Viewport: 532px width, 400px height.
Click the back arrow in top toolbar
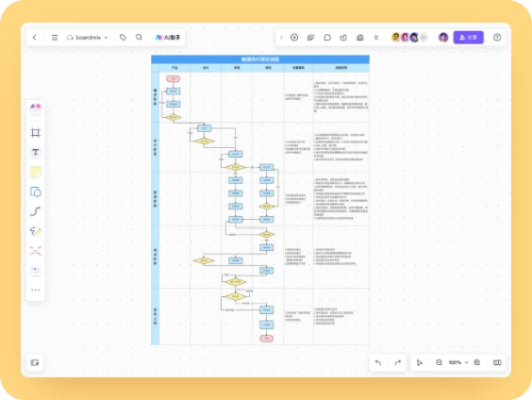point(35,38)
